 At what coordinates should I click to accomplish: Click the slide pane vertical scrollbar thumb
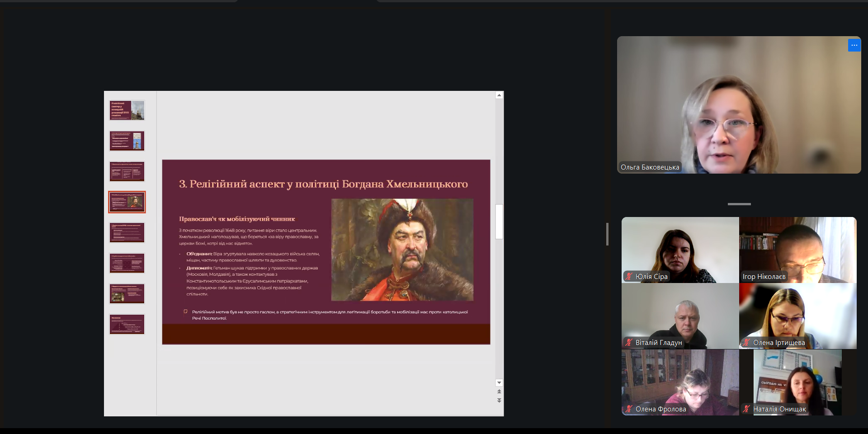[x=499, y=222]
